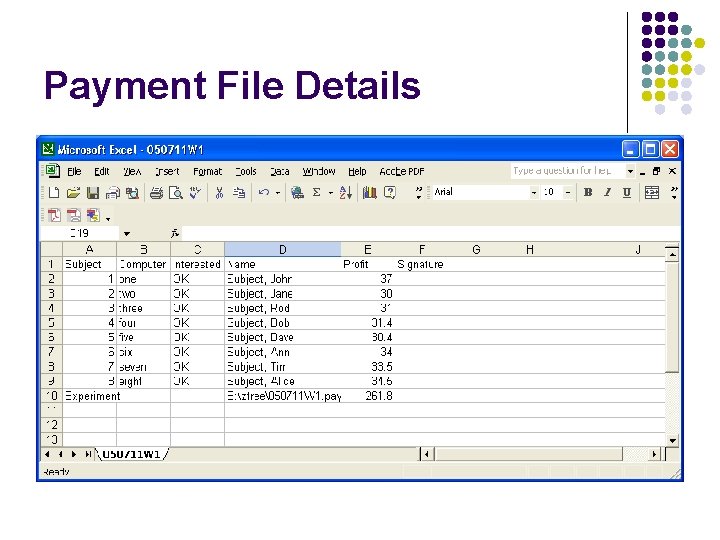Open the View menu

132,172
